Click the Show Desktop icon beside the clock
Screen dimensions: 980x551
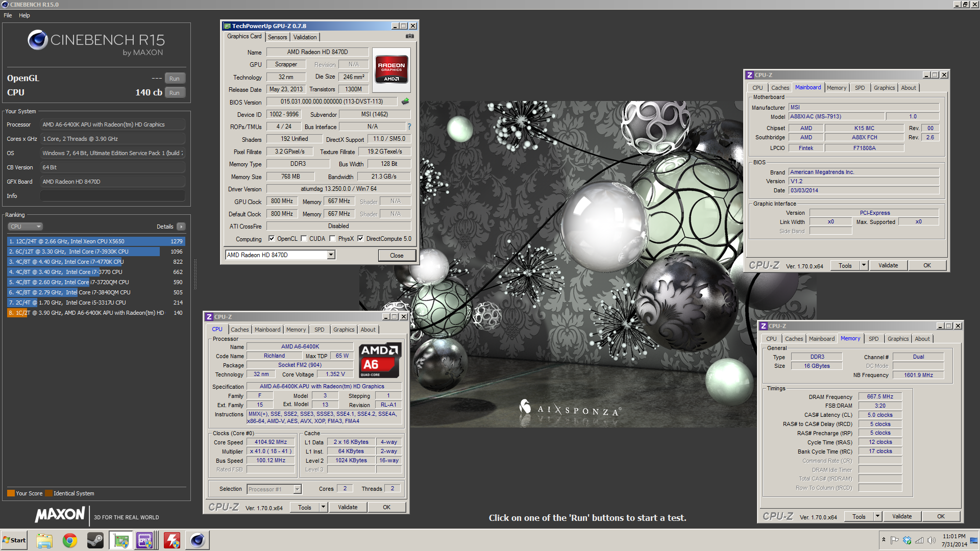(974, 540)
